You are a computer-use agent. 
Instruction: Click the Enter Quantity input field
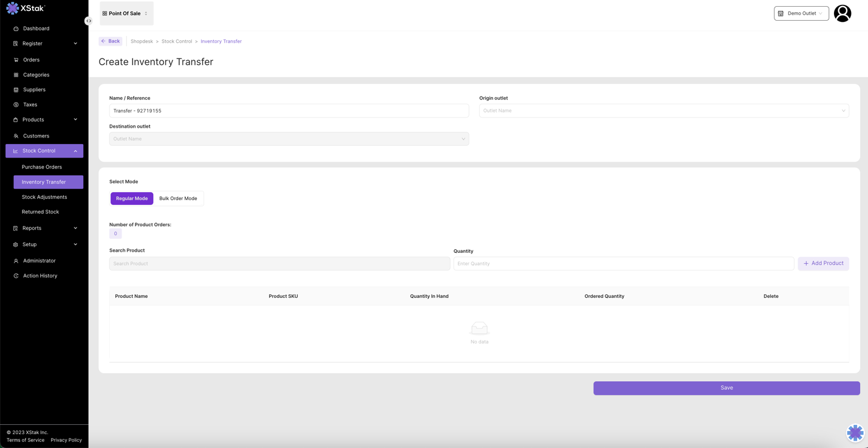(x=623, y=264)
